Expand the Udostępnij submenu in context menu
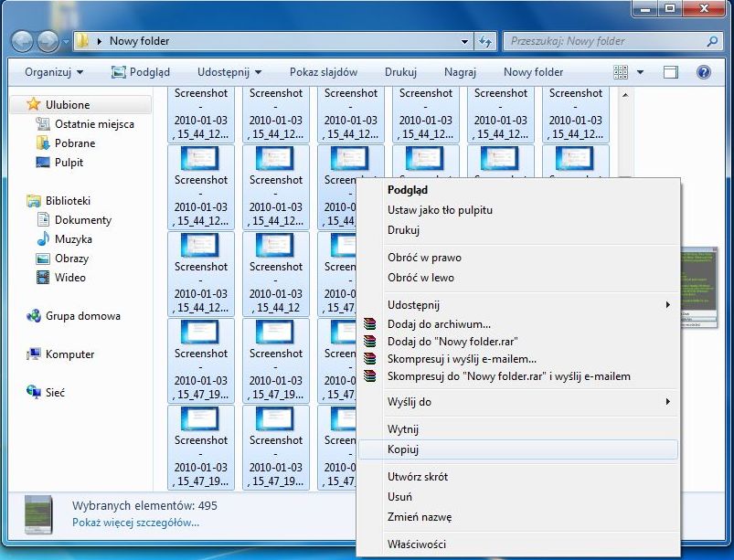This screenshot has height=560, width=734. coord(668,304)
